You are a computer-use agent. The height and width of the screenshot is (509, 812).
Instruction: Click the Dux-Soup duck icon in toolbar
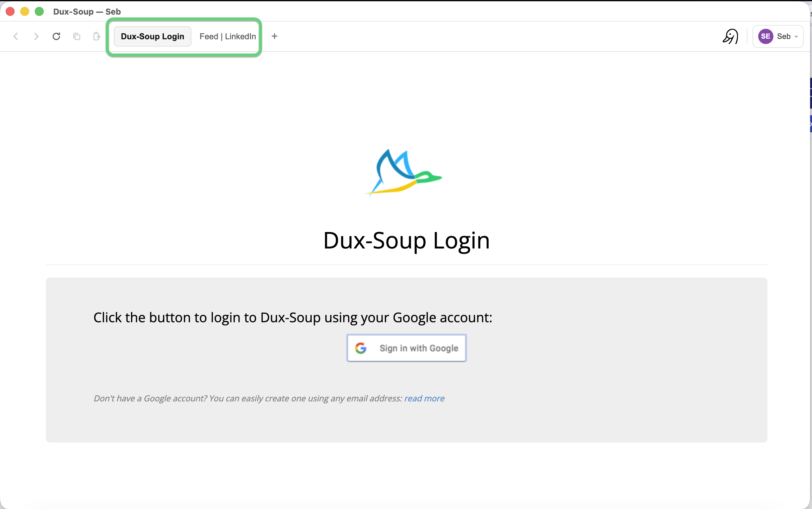[x=730, y=36]
